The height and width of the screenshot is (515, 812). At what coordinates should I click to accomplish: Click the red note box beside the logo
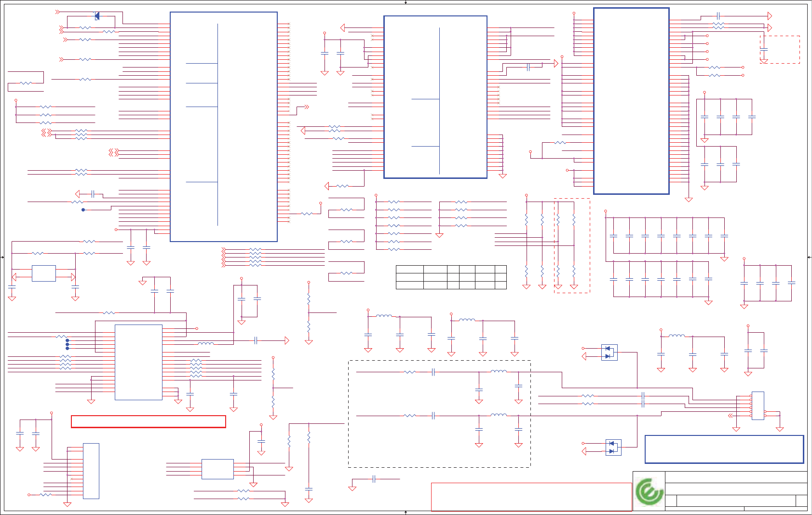click(x=531, y=497)
